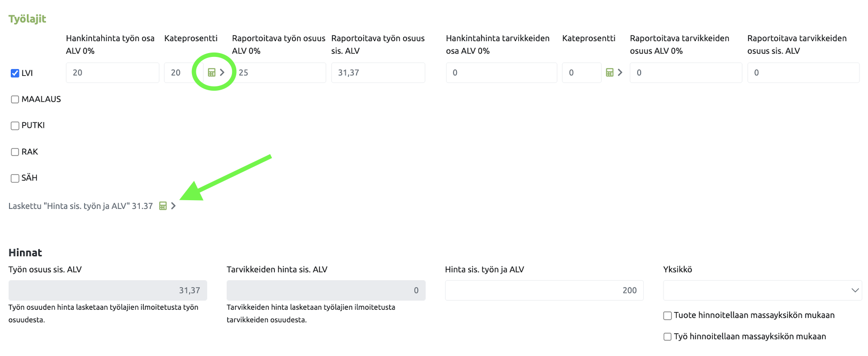Tick the PUTKI checkbox

coord(15,125)
